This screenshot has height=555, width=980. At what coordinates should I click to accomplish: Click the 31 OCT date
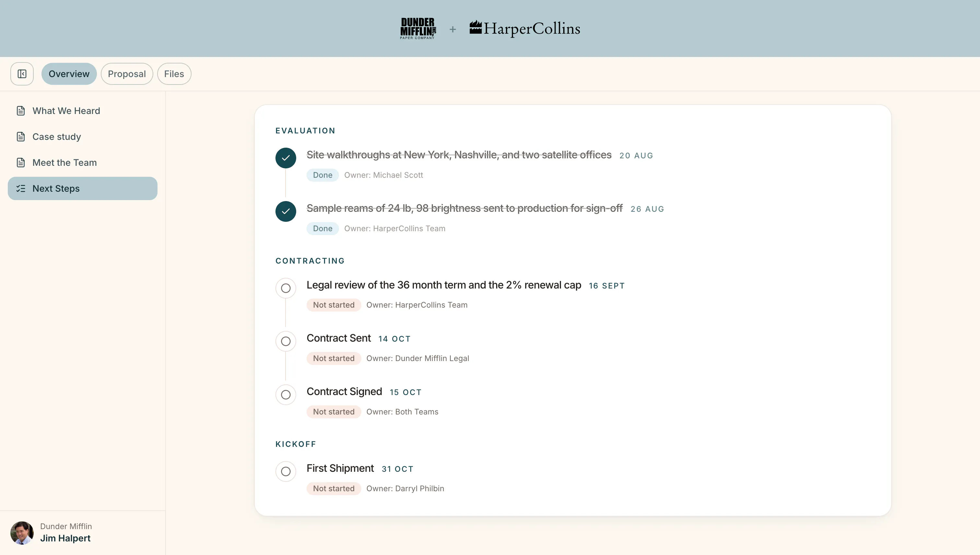(x=398, y=469)
